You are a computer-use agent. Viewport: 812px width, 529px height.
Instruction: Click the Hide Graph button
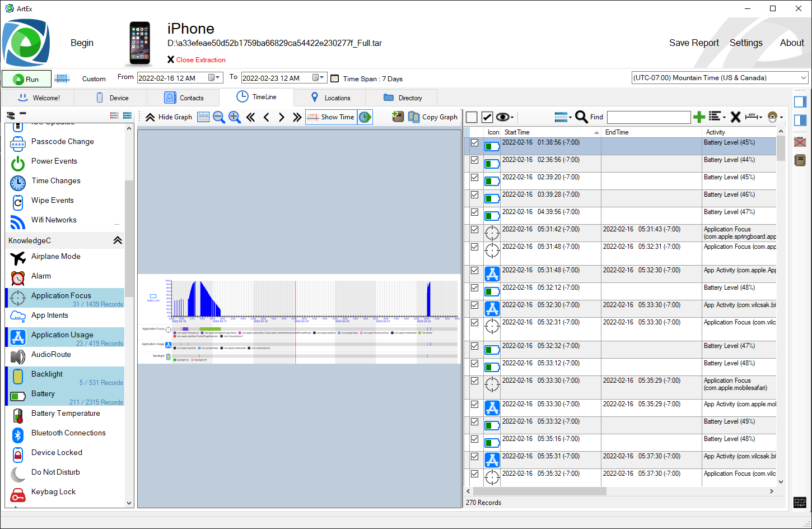(169, 117)
